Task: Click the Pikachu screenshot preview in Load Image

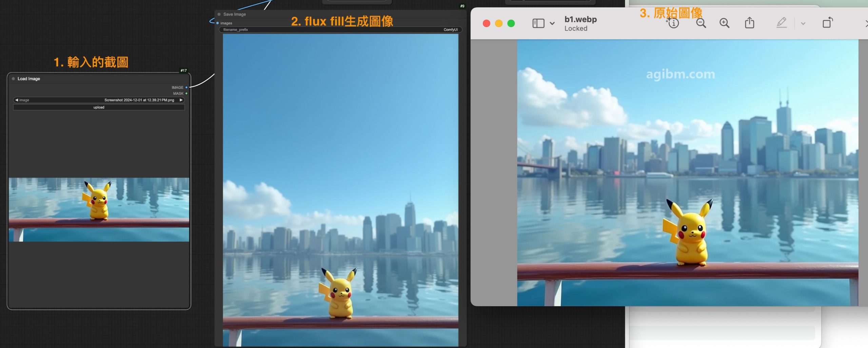Action: [99, 209]
